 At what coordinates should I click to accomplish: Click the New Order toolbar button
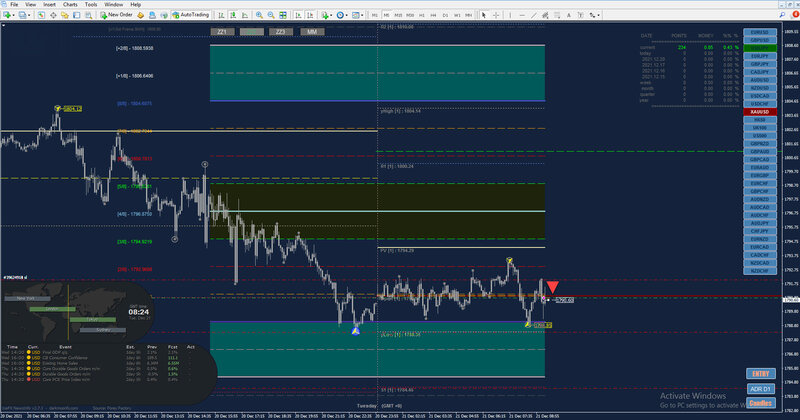click(x=116, y=15)
